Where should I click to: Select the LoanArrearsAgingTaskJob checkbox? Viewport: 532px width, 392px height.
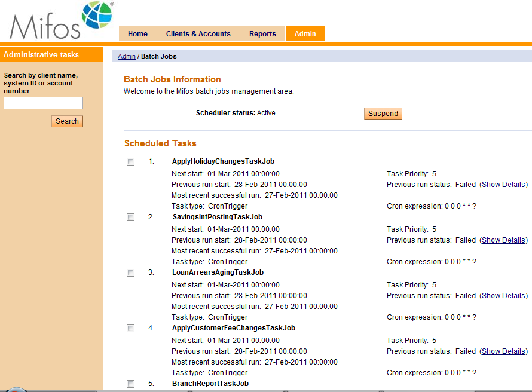130,273
